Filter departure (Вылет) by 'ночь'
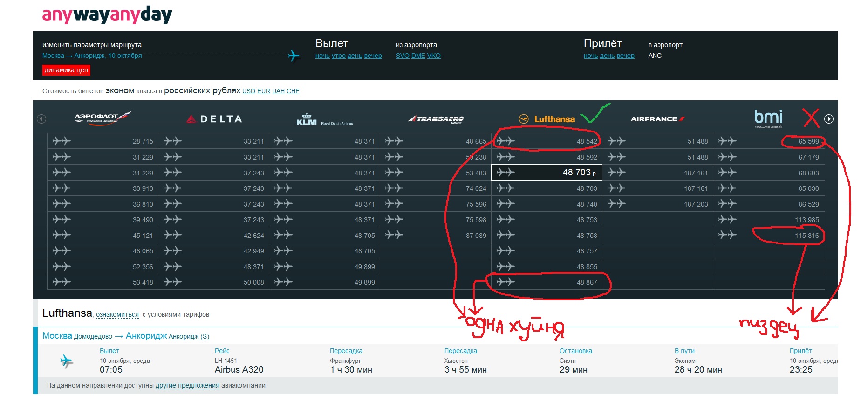 pyautogui.click(x=322, y=56)
